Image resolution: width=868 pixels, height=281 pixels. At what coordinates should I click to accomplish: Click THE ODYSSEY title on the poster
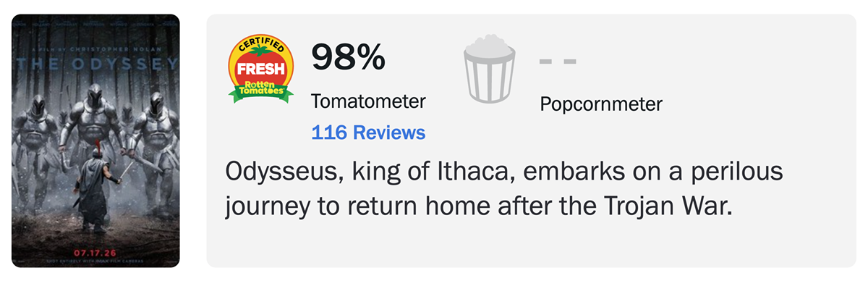click(x=95, y=63)
